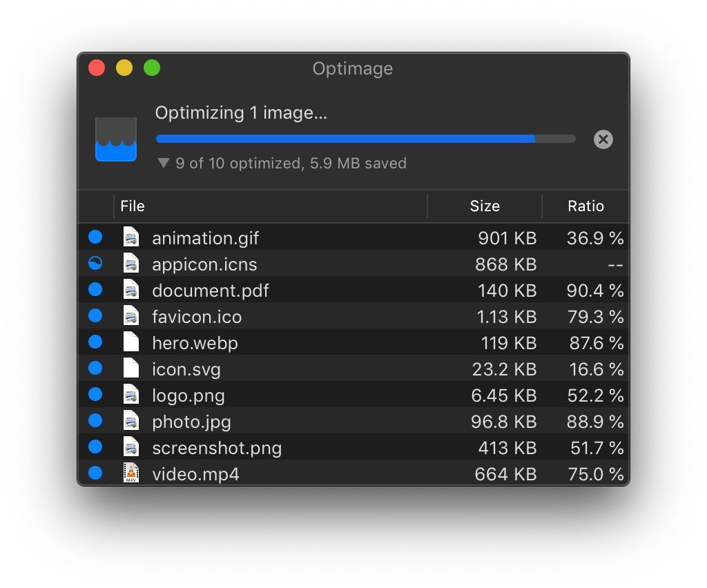707x588 pixels.
Task: Click the status dot for hero.webp
Action: (95, 342)
